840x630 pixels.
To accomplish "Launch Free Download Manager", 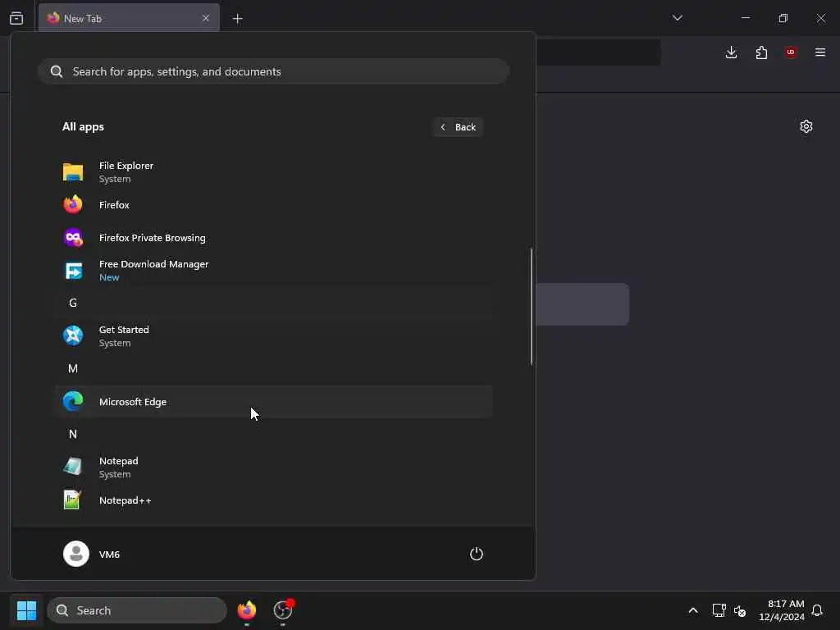I will coord(273,271).
